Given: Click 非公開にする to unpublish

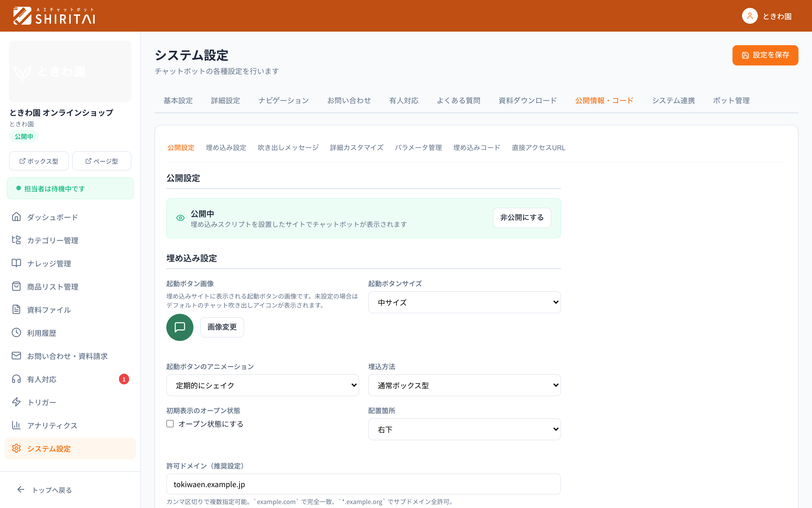Looking at the screenshot, I should pos(522,218).
